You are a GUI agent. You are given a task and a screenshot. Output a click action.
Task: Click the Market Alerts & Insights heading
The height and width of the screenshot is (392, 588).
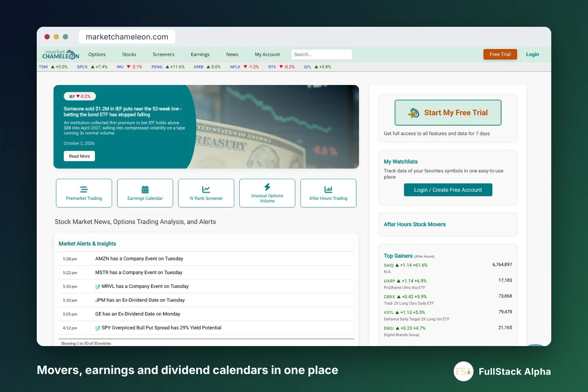click(87, 243)
